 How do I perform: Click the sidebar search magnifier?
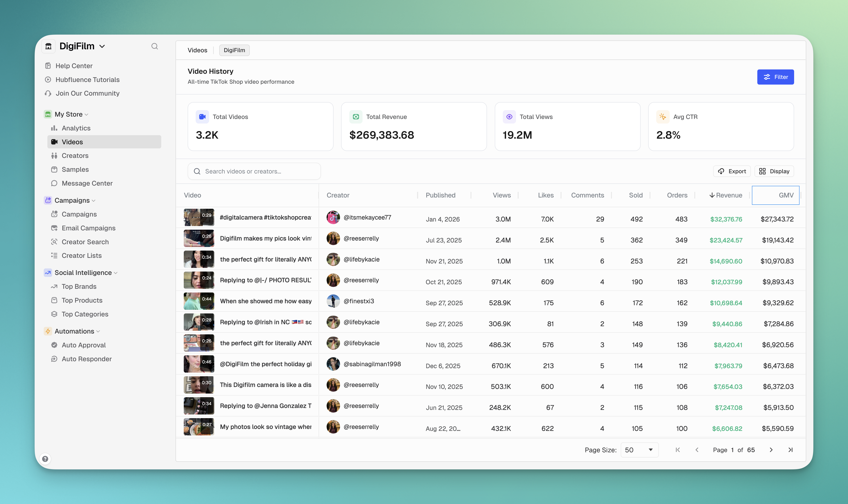tap(155, 46)
